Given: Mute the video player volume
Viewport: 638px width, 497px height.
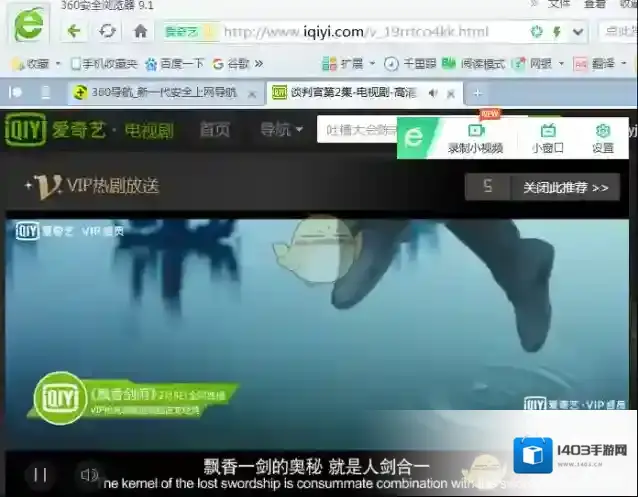Looking at the screenshot, I should (89, 475).
